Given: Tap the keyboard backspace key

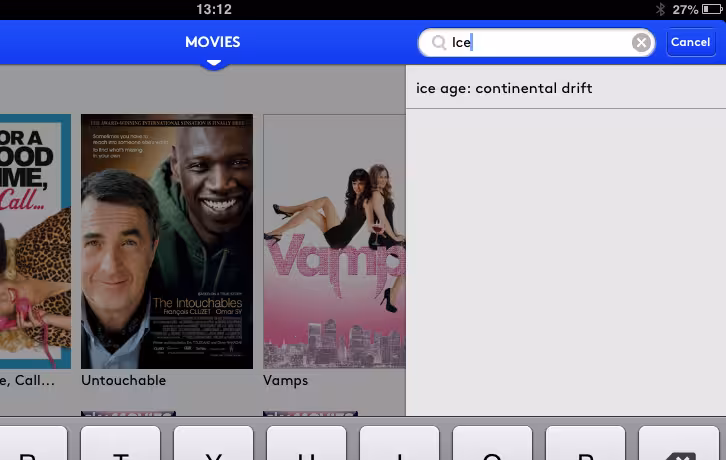Looking at the screenshot, I should click(x=679, y=444).
